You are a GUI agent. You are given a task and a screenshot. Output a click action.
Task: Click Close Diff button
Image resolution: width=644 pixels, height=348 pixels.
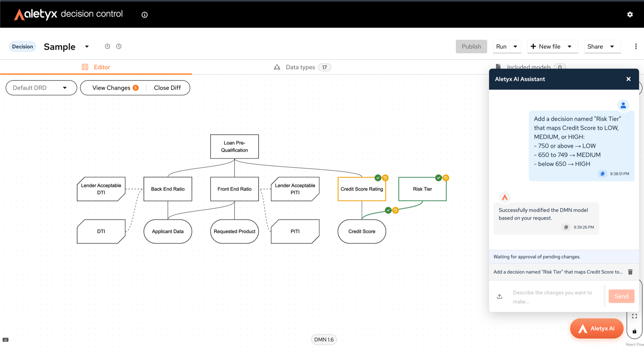167,88
